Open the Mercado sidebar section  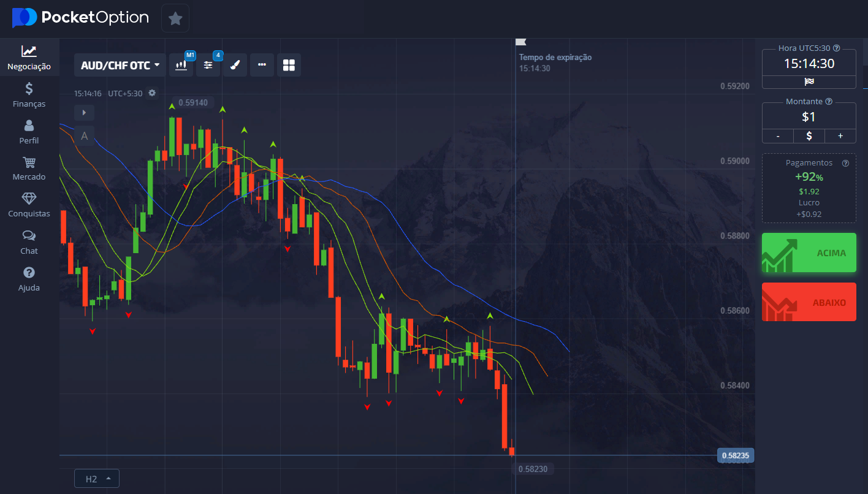click(x=28, y=167)
